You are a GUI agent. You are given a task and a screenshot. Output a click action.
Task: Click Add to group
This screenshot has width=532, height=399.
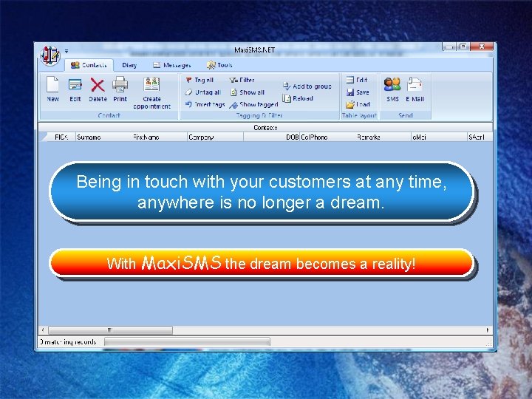307,86
